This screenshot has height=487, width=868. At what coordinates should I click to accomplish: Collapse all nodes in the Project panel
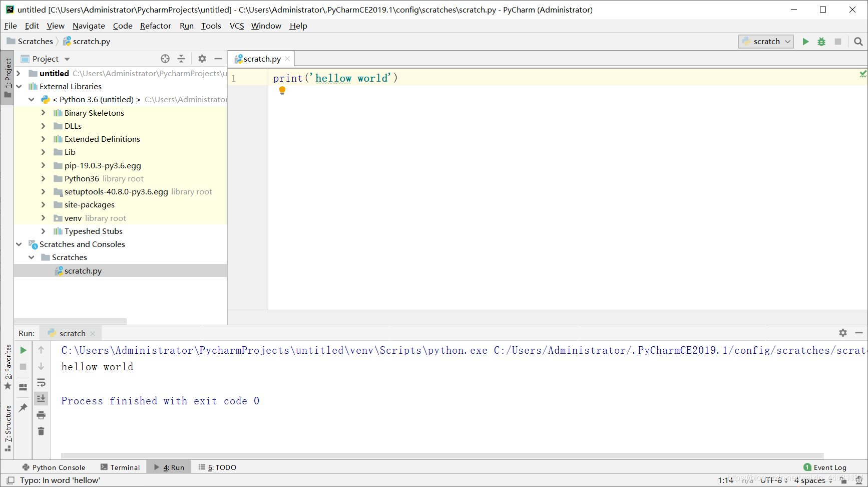pyautogui.click(x=181, y=59)
